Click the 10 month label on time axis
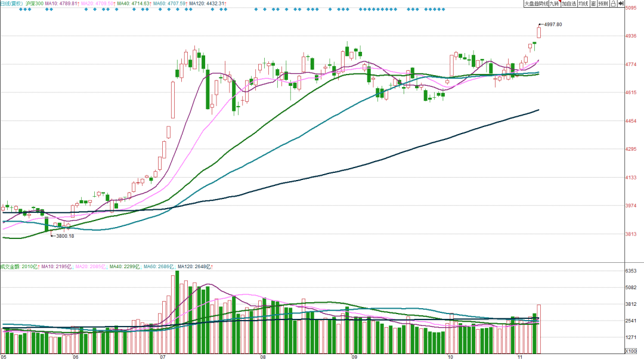Viewport: 644px width, 360px height. tap(451, 357)
